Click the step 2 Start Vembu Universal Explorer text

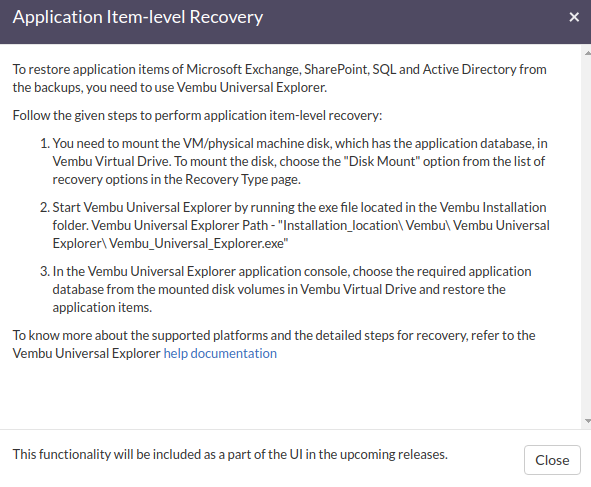[x=301, y=225]
